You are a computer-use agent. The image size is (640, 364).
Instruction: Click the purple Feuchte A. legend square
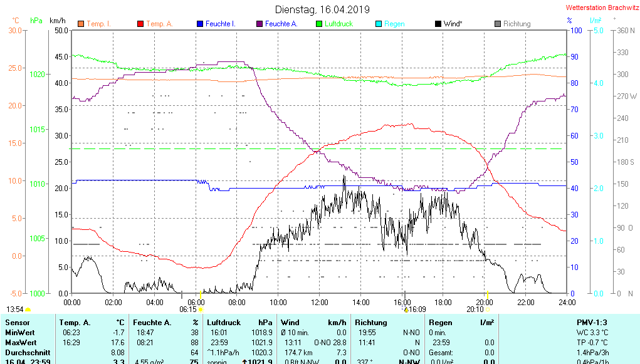[x=259, y=24]
